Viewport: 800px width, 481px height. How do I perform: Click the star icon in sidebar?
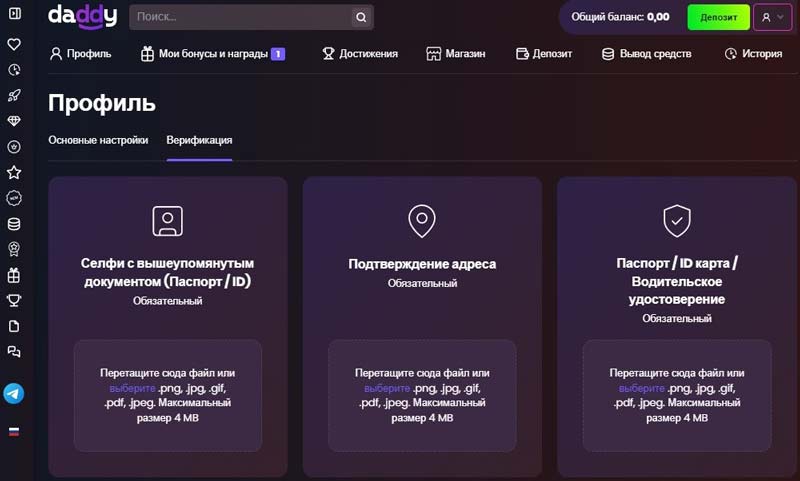pyautogui.click(x=14, y=172)
